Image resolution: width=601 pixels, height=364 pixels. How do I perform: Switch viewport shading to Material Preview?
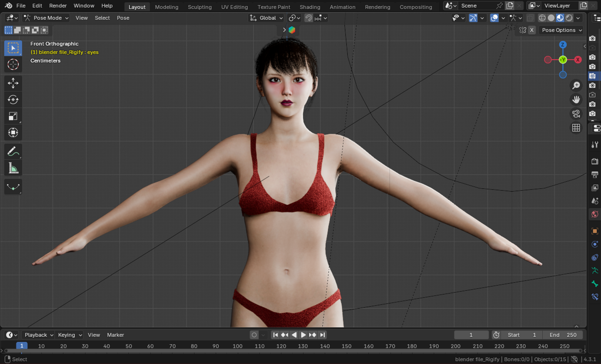(560, 18)
